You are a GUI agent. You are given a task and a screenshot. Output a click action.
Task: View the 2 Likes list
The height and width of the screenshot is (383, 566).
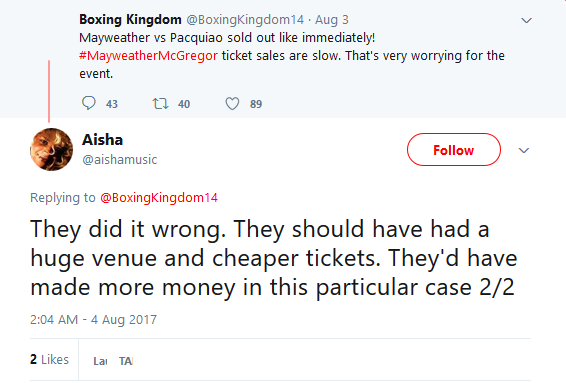(x=49, y=360)
